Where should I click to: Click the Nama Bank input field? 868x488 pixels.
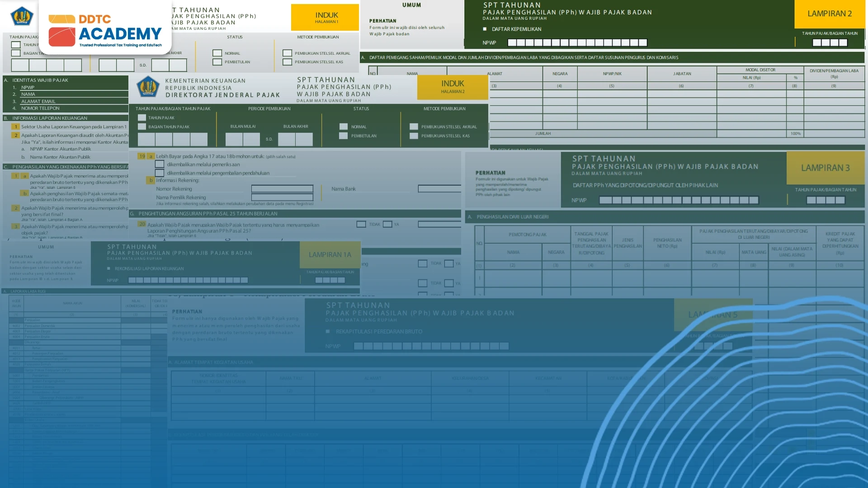439,189
